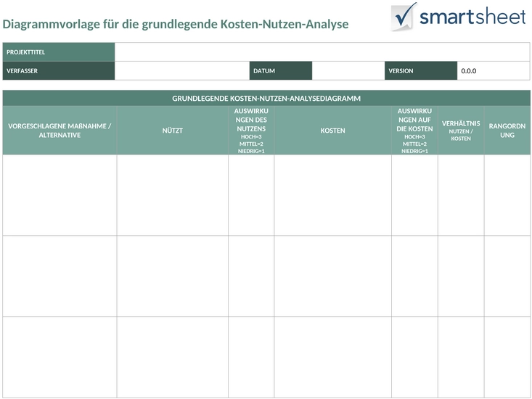Image resolution: width=532 pixels, height=399 pixels.
Task: Click the NÜTZT column header
Action: point(172,131)
